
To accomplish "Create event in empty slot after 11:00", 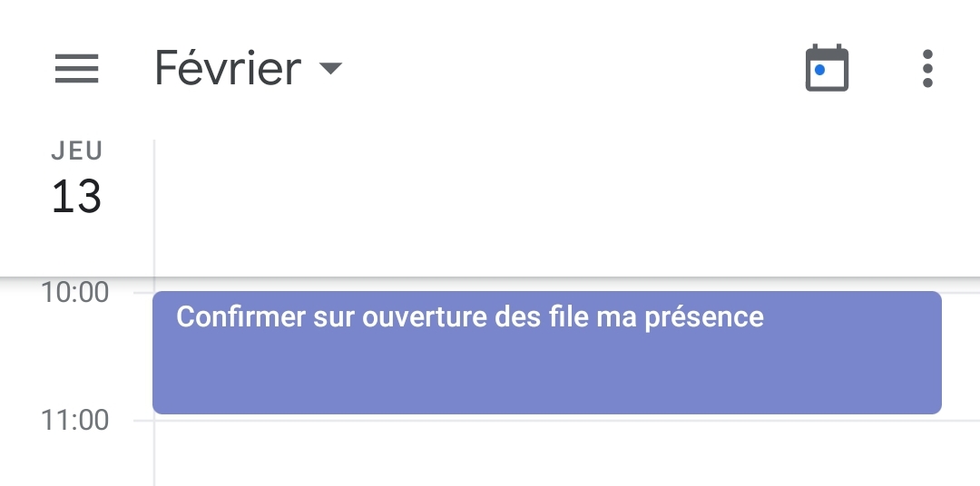I will (563, 453).
